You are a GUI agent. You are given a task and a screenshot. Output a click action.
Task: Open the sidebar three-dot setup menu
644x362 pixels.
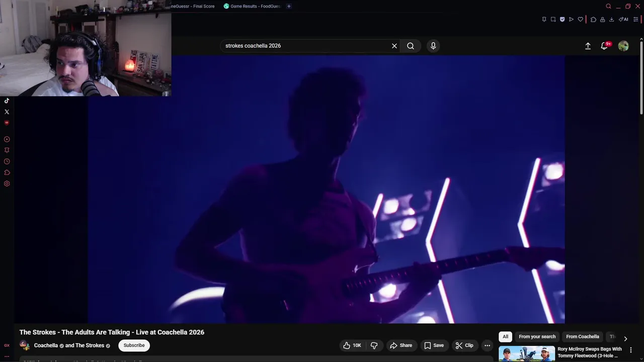click(7, 356)
